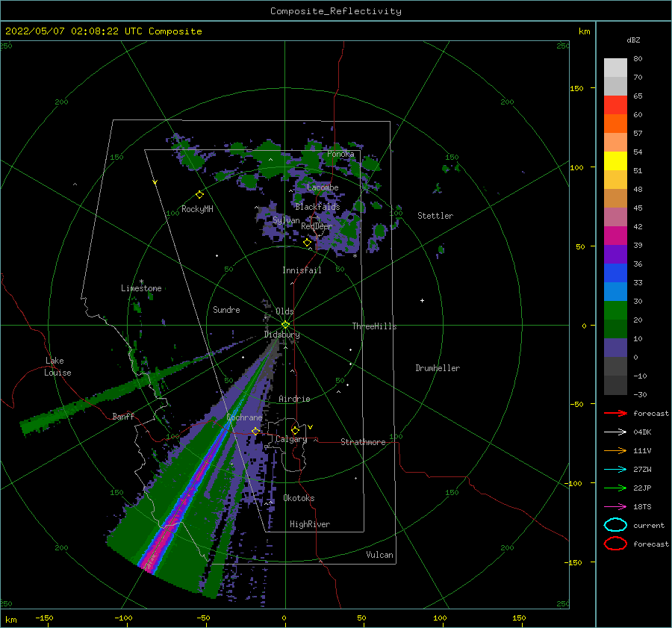Viewport: 672px width, 628px height.
Task: Click the Lacombe city label
Action: pyautogui.click(x=323, y=187)
